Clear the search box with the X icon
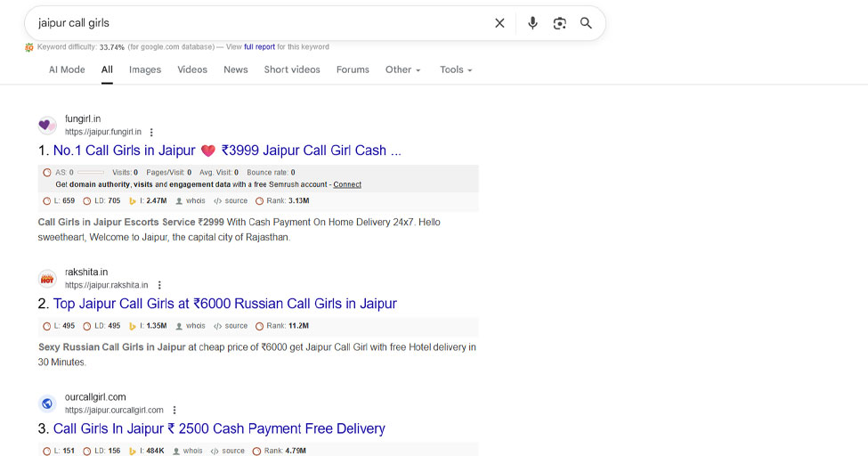This screenshot has width=868, height=456. point(499,23)
